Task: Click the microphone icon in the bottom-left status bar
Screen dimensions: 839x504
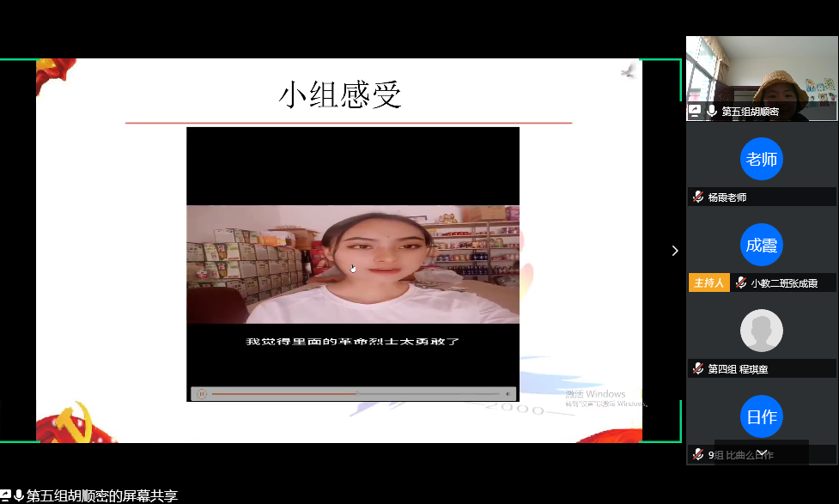Action: (19, 495)
